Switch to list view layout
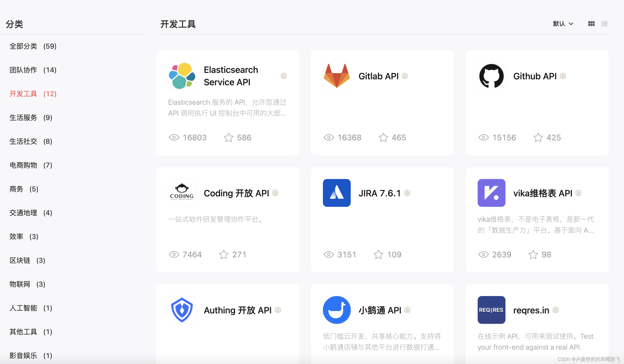Image resolution: width=624 pixels, height=364 pixels. click(604, 24)
